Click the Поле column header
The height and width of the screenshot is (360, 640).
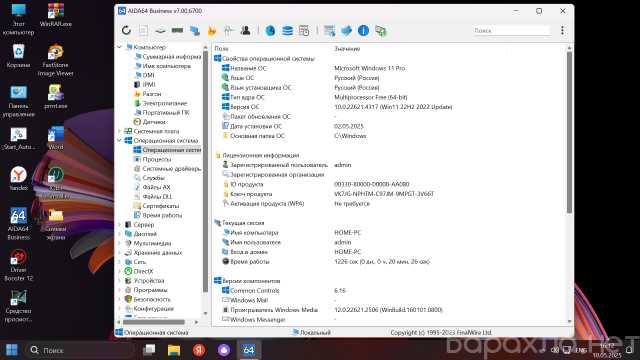(x=222, y=49)
